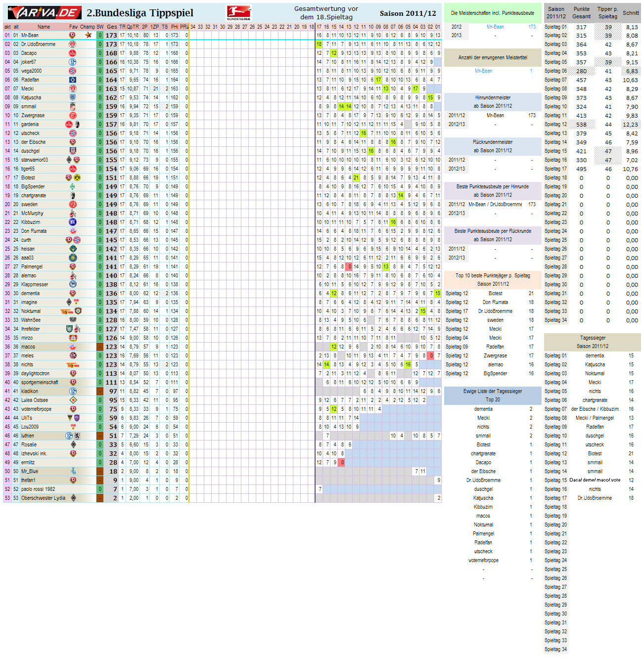
Task: Select the player name 'Oberschwester Lydia'
Action: tap(43, 498)
